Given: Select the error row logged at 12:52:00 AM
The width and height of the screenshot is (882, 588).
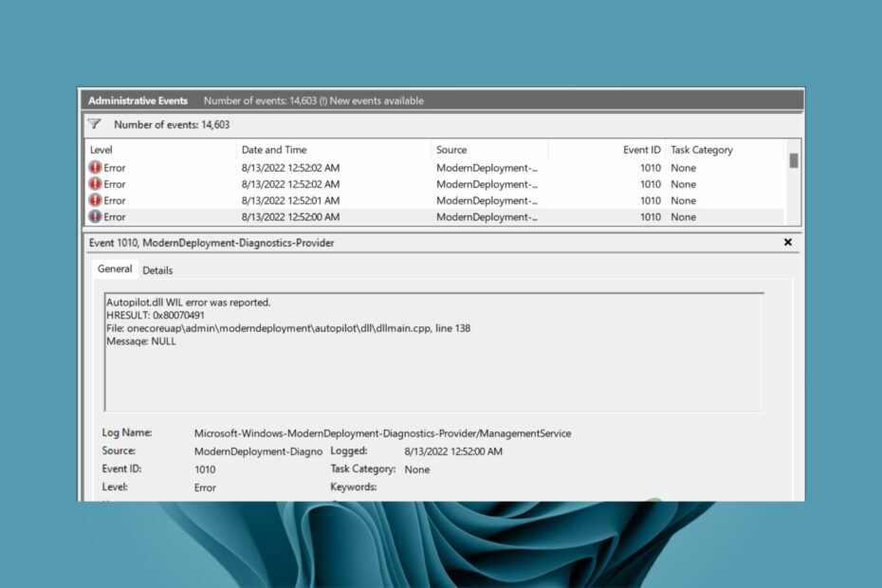Looking at the screenshot, I should [434, 216].
